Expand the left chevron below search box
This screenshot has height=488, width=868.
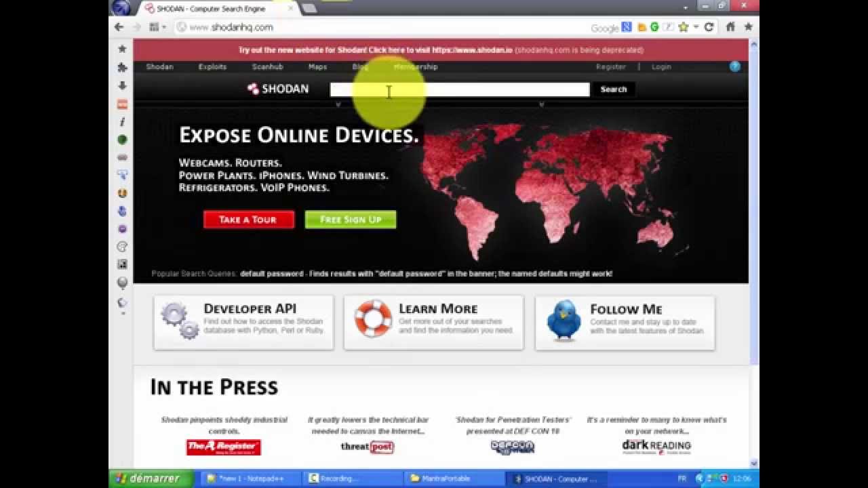pyautogui.click(x=338, y=104)
